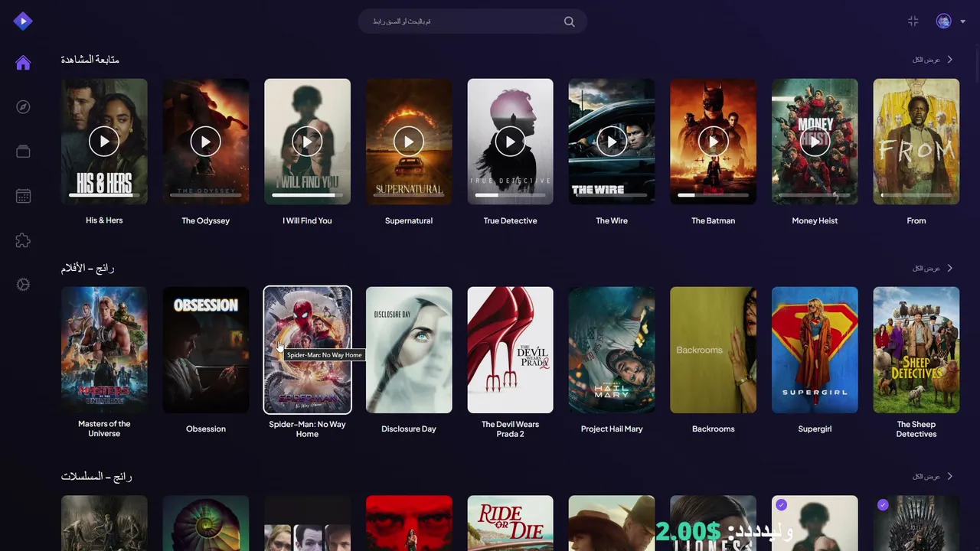
Task: Open the Ride or Die series poster
Action: coord(510,523)
